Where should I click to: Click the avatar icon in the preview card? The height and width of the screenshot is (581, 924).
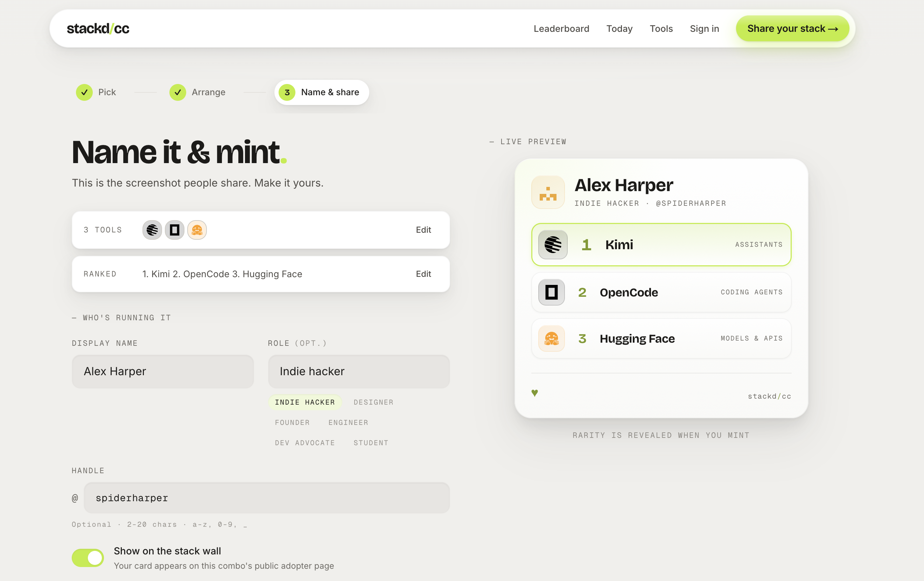click(x=547, y=192)
